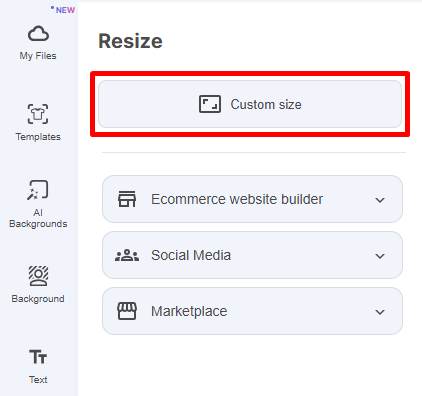Viewport: 422px width, 396px height.
Task: Open the Marketplace sizes section
Action: point(252,311)
